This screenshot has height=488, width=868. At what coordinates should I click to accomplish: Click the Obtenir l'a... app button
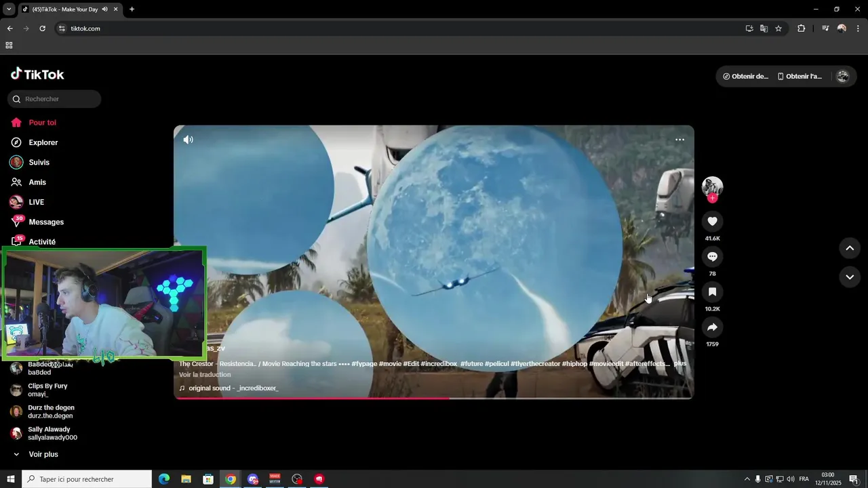pos(800,77)
